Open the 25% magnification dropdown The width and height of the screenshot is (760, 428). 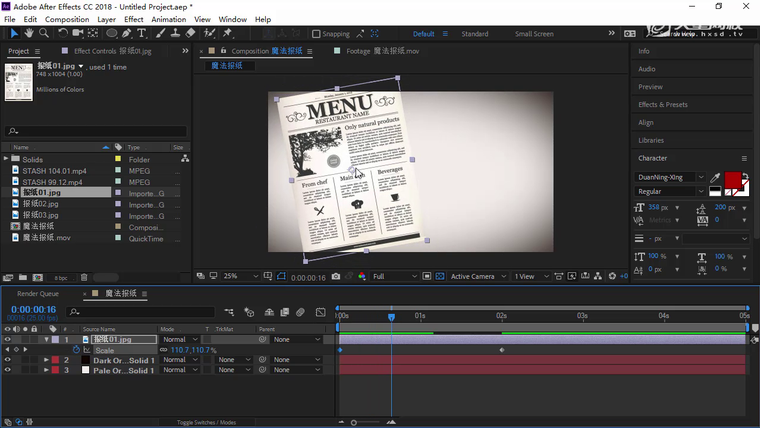tap(234, 277)
